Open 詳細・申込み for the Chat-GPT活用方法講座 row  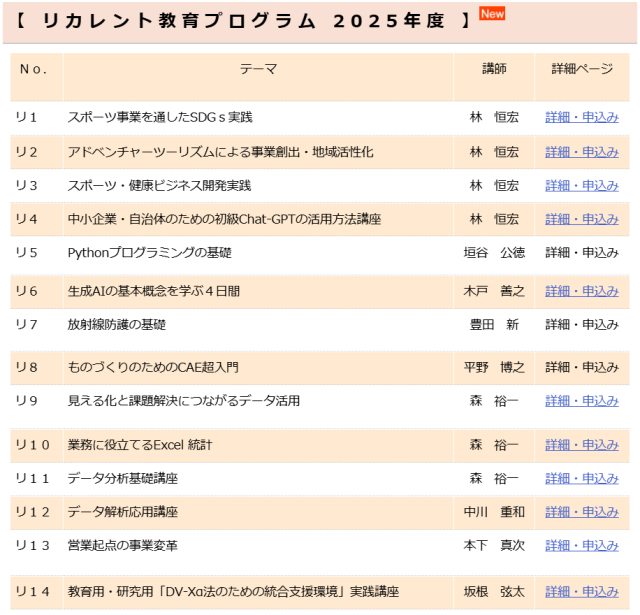tap(581, 219)
